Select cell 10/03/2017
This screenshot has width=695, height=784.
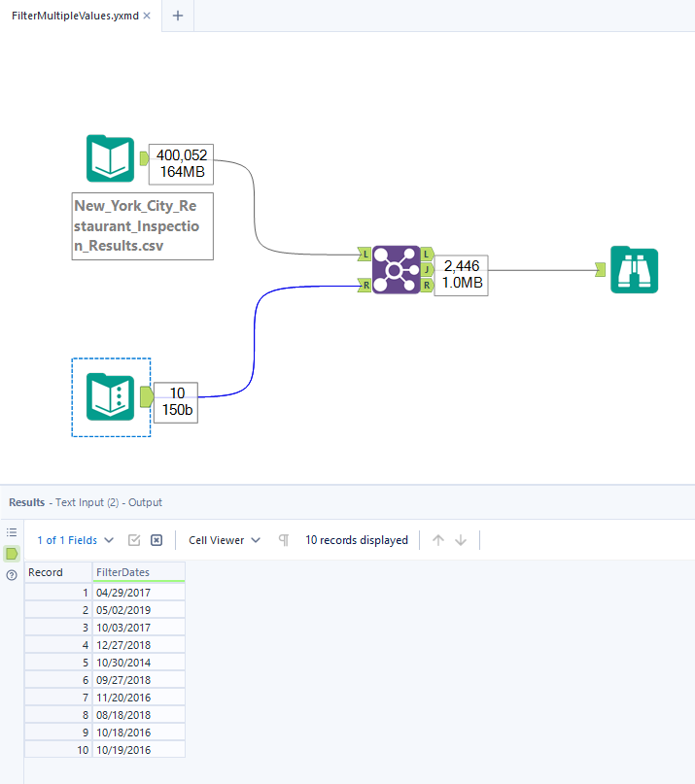(139, 628)
